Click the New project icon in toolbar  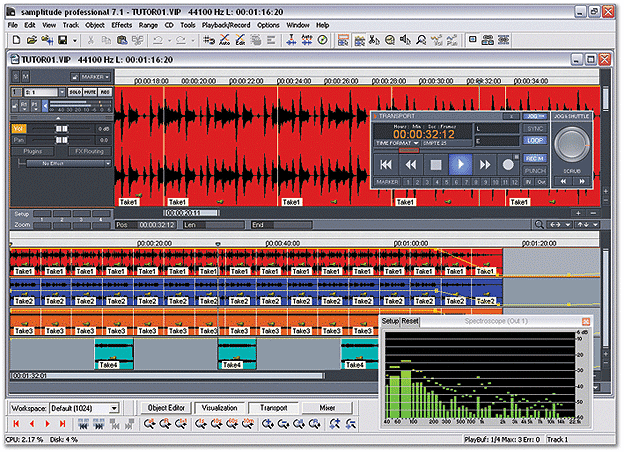coord(16,40)
